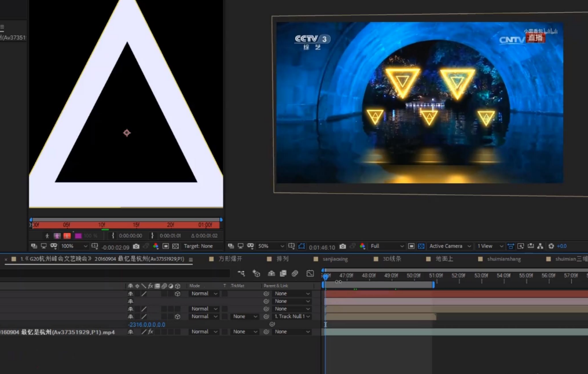The height and width of the screenshot is (374, 588).
Task: Open the composition mini-flowchart icon
Action: [x=241, y=273]
